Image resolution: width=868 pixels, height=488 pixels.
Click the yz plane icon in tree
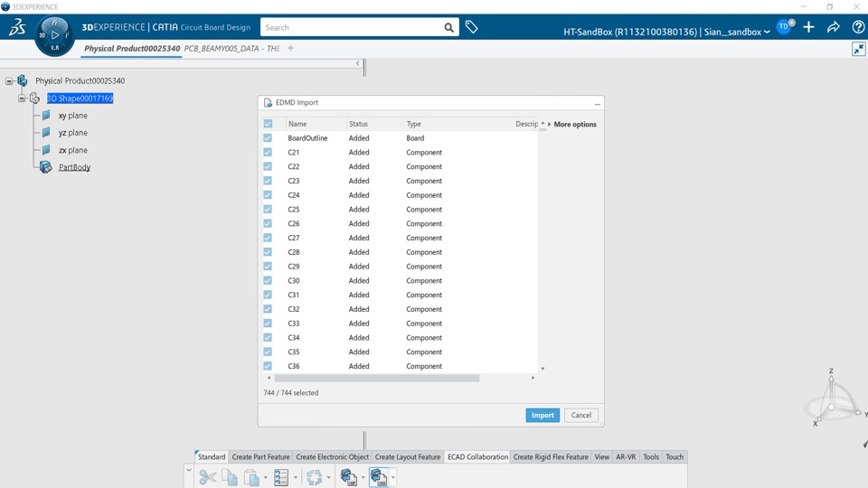pos(46,132)
